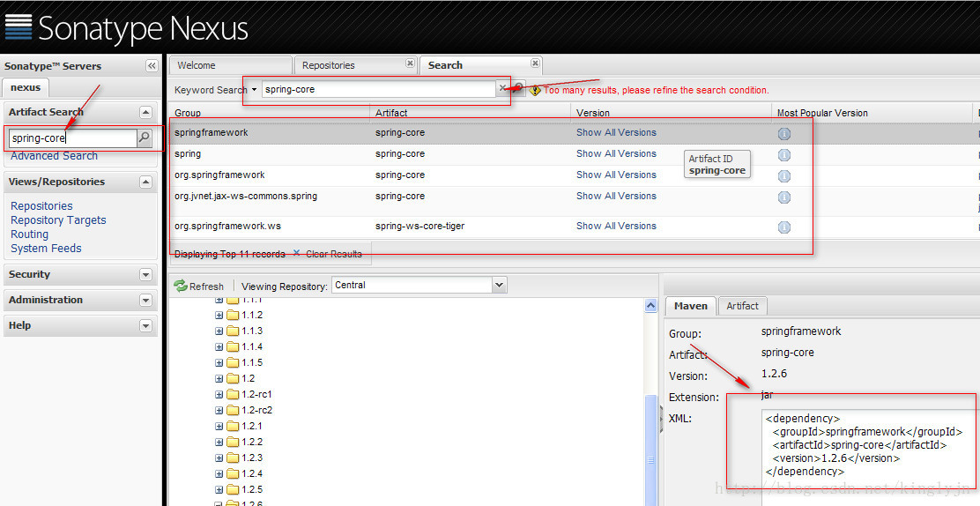
Task: Click the Sonatype Nexus logo
Action: point(126,27)
